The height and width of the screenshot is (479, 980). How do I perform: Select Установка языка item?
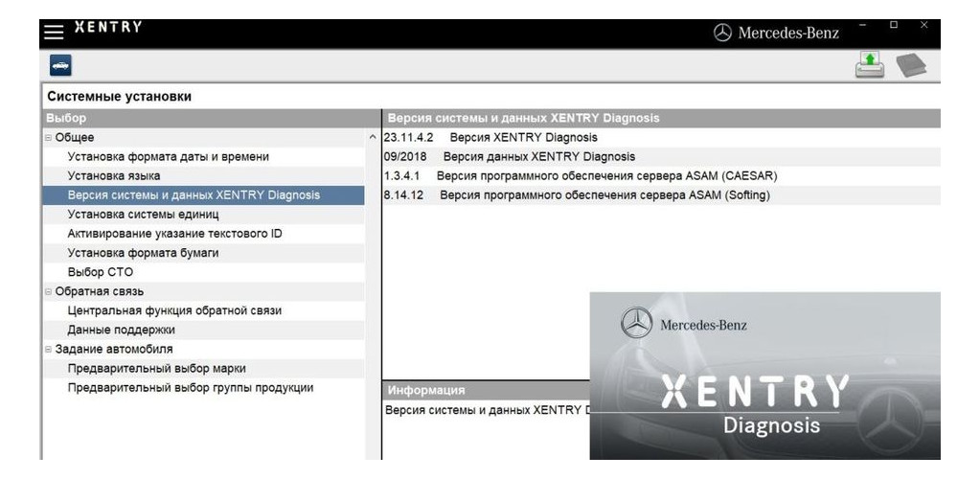pos(204,175)
